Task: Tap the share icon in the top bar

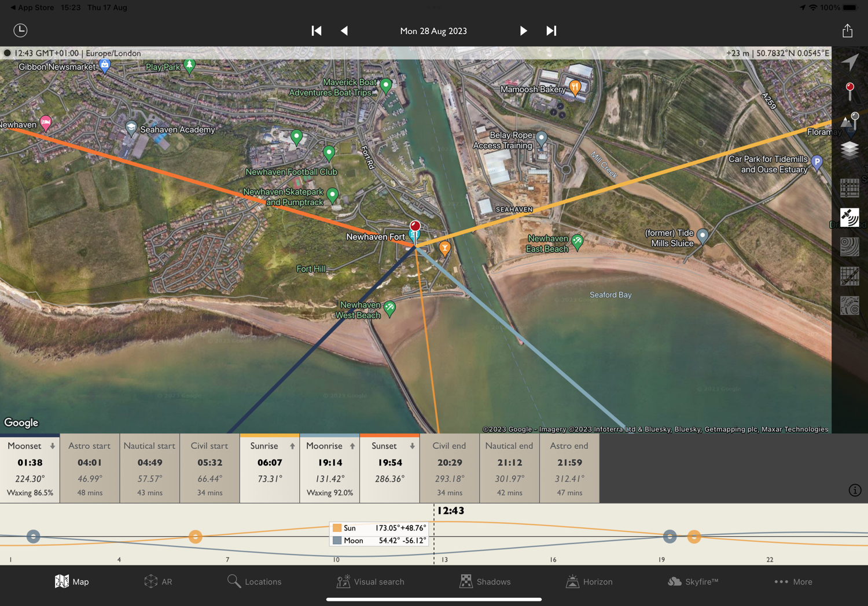Action: [x=847, y=31]
